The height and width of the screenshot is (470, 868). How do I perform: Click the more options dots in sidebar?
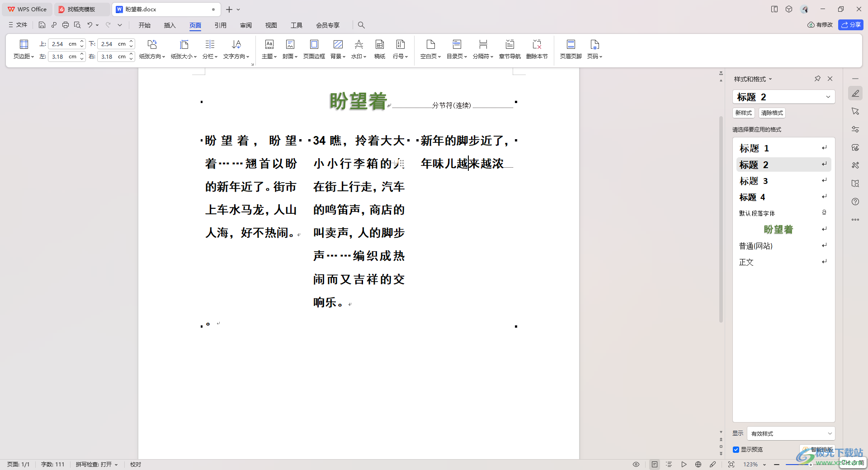tap(855, 220)
